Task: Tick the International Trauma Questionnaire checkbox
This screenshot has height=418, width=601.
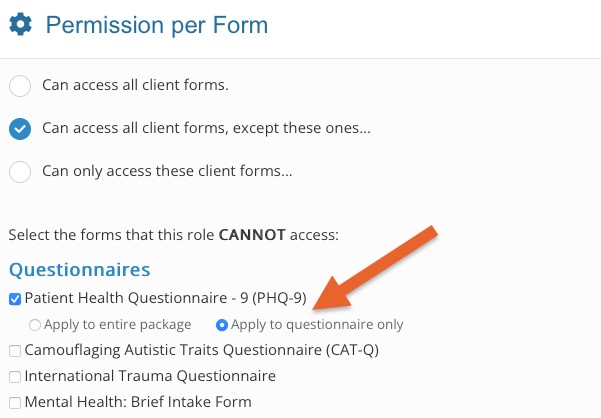Action: (15, 377)
